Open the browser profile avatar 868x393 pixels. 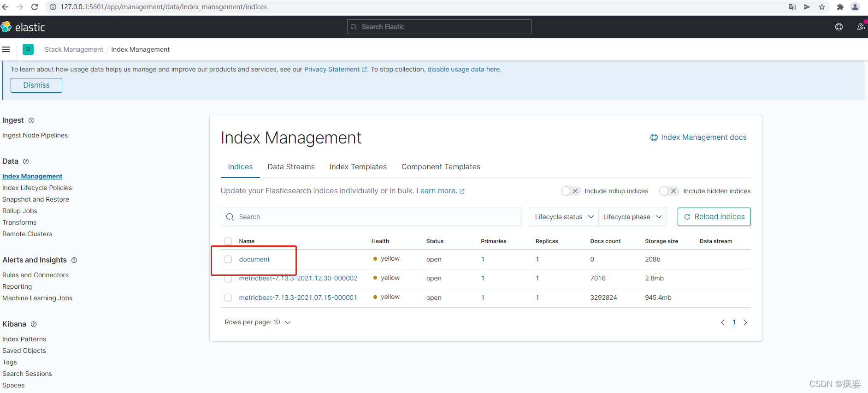(855, 7)
